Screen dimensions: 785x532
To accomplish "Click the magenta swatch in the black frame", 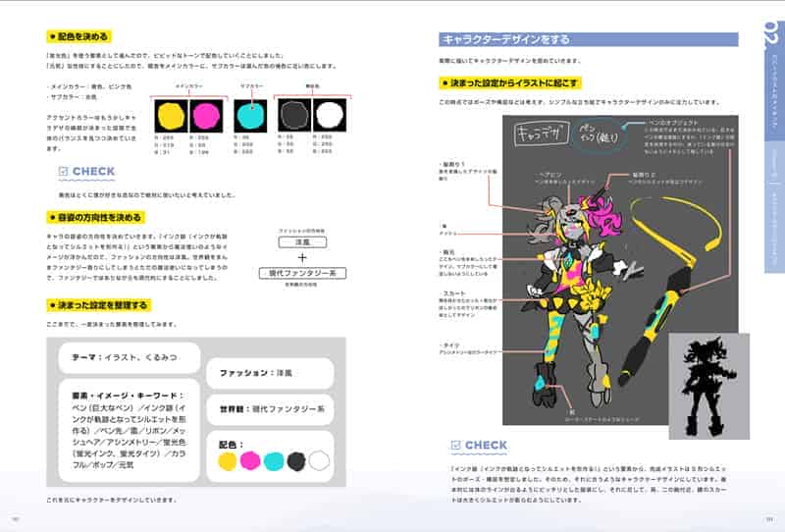I will point(206,116).
